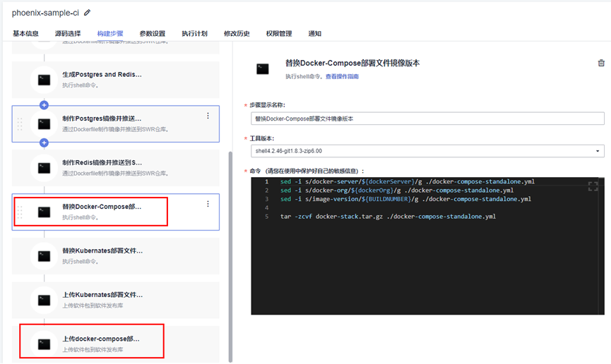Click empty line 4 in command editor
The height and width of the screenshot is (364, 611).
(427, 208)
